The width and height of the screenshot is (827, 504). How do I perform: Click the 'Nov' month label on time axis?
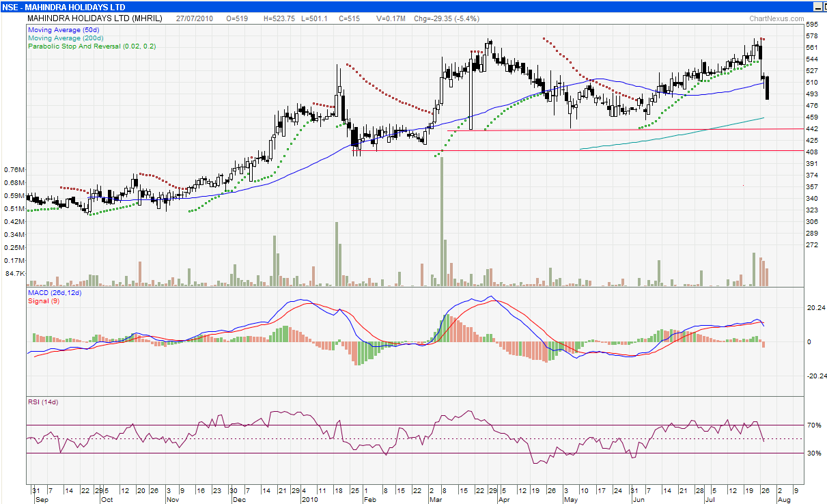point(173,499)
